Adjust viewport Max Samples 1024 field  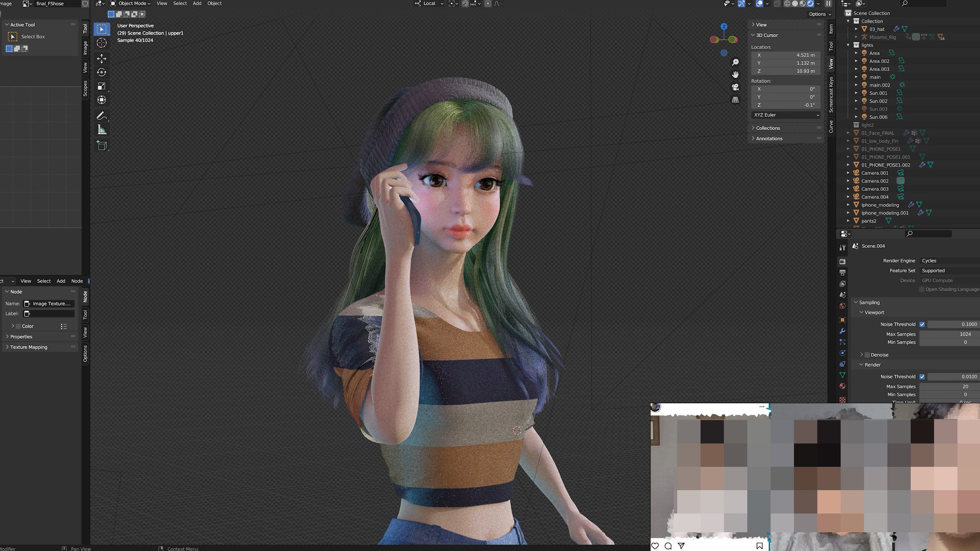tap(949, 334)
